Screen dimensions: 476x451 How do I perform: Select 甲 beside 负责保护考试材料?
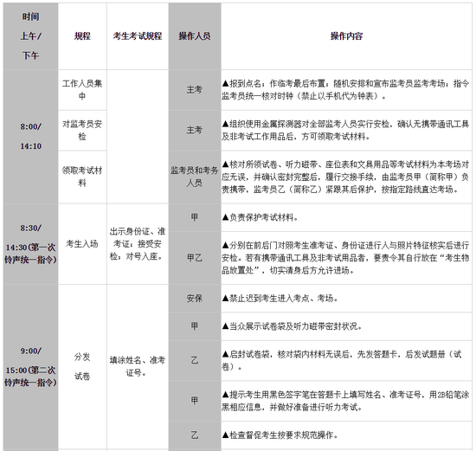195,217
